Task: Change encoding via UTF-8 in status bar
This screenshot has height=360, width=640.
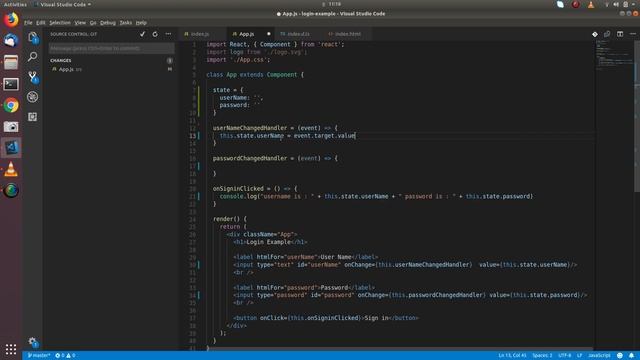Action: (x=564, y=356)
